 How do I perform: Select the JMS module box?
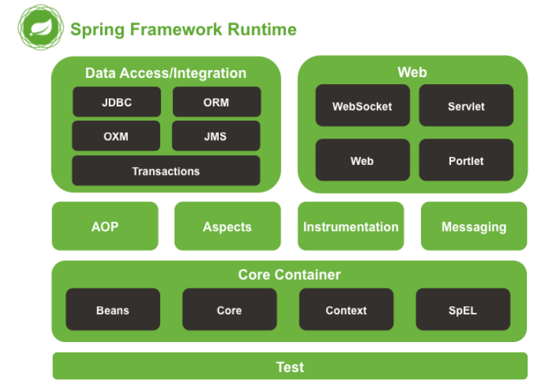[216, 136]
